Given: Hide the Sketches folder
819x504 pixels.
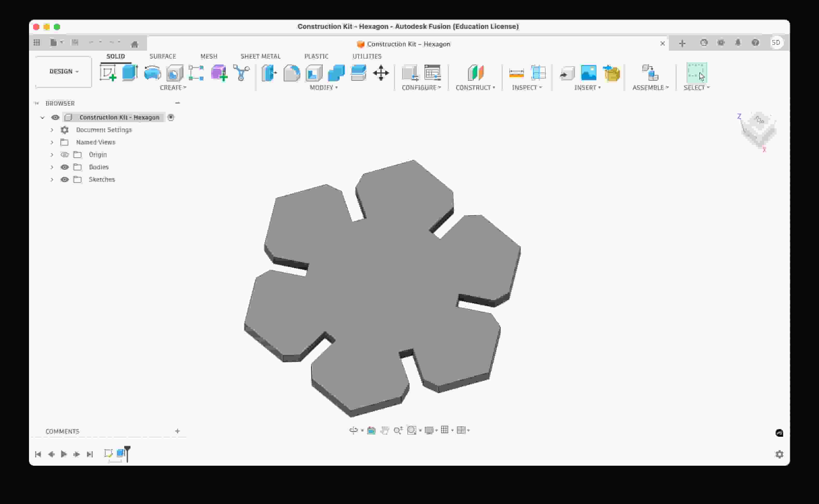Looking at the screenshot, I should tap(65, 179).
